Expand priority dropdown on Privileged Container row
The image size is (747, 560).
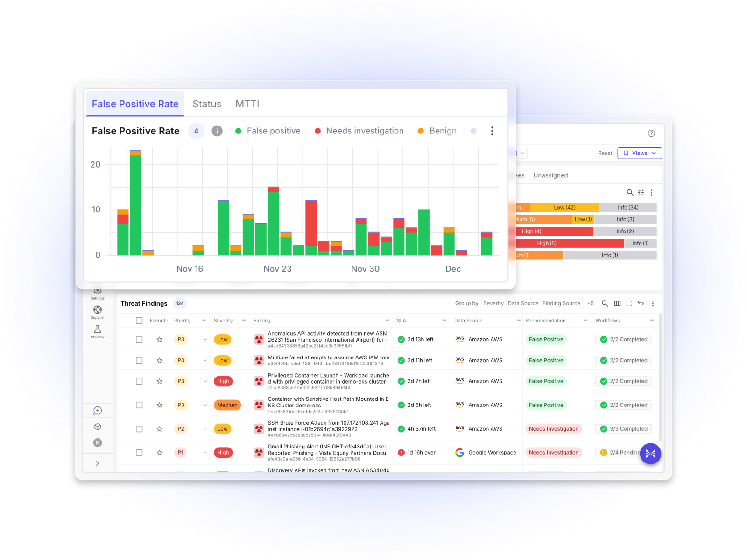tap(205, 381)
